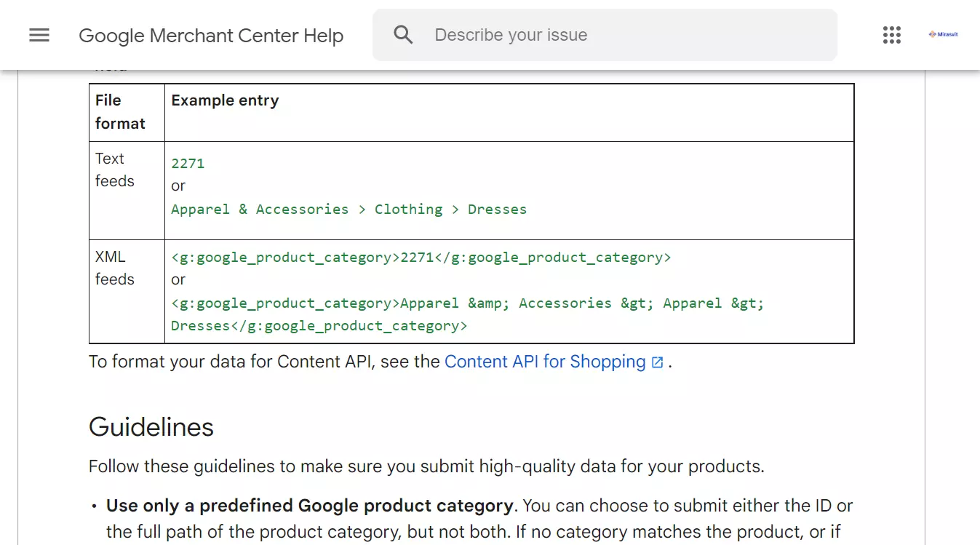Viewport: 980px width, 545px height.
Task: Click the Dresses closing tag line
Action: (x=319, y=326)
